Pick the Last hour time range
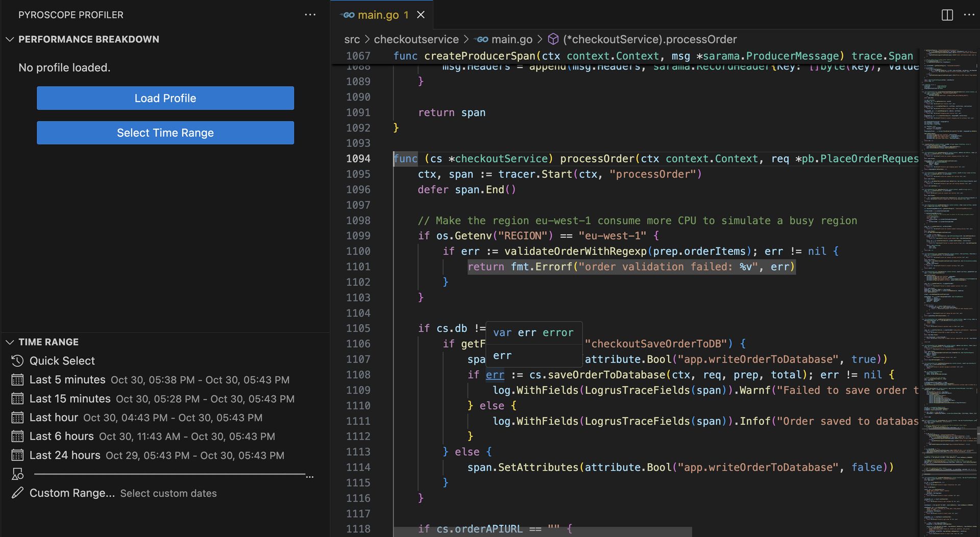 pos(54,418)
